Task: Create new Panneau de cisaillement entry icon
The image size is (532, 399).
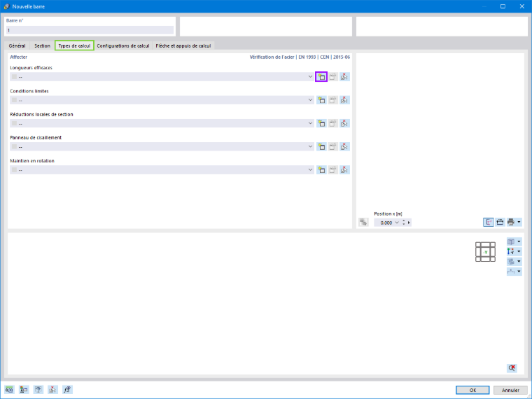Action: coord(321,146)
